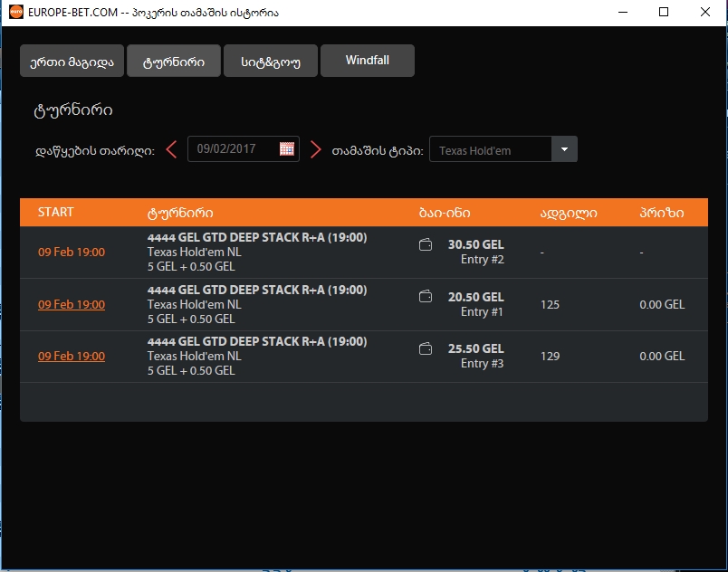Open the first 09 Feb 19:00 entry
Image resolution: width=728 pixels, height=572 pixels.
(71, 253)
